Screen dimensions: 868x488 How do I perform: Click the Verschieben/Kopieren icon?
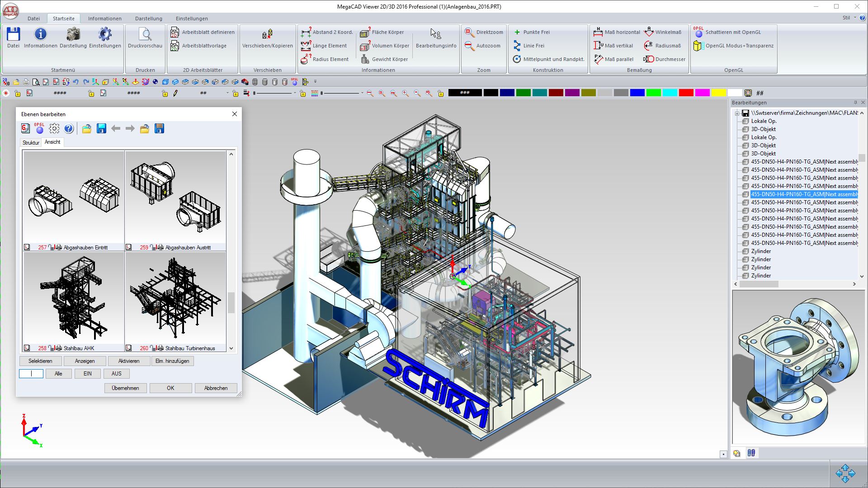[x=267, y=34]
